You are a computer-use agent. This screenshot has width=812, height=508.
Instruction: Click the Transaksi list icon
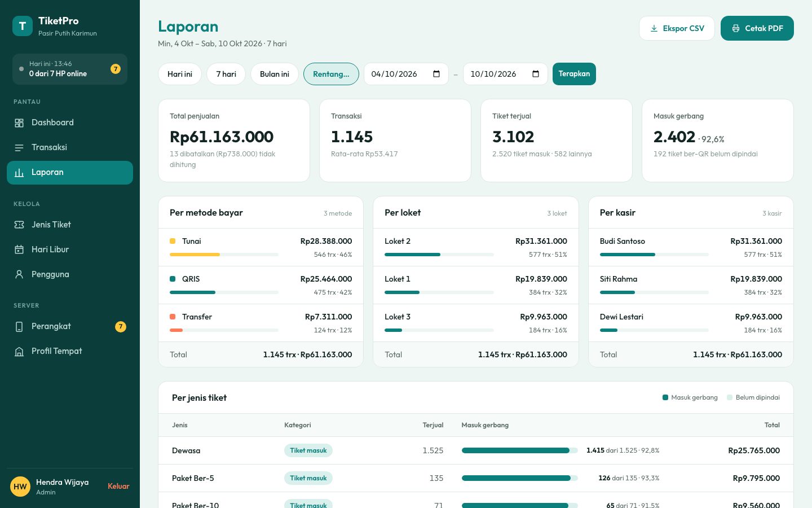coord(19,147)
